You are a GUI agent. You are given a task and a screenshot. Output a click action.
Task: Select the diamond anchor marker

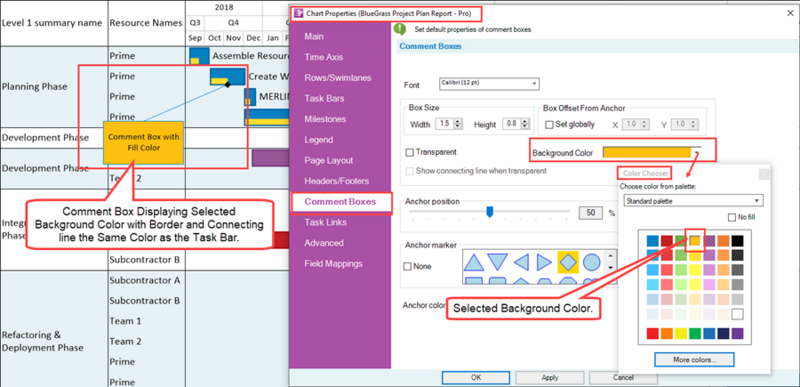[568, 262]
